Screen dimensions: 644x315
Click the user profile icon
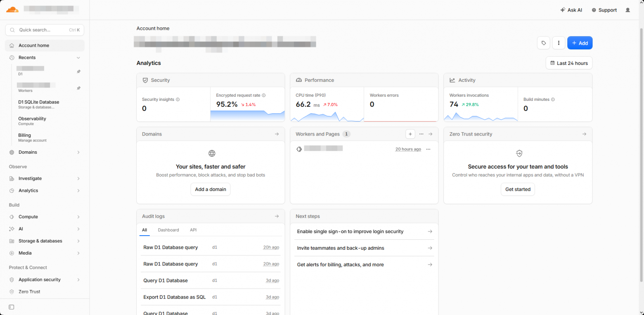pos(628,10)
